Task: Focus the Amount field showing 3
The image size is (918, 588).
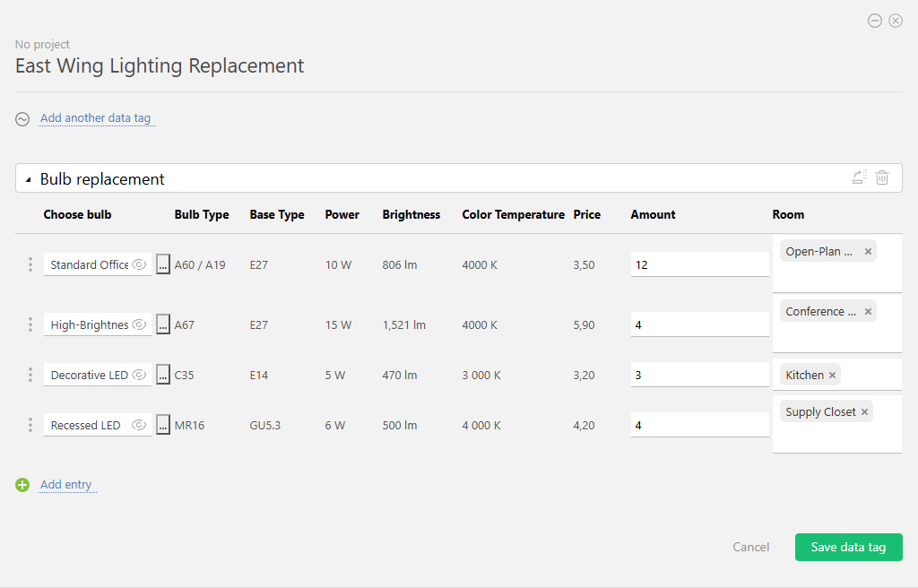Action: 699,375
